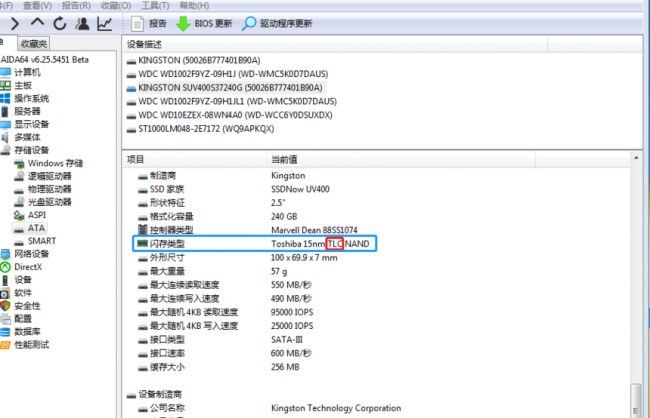Select 配置 in the tree
The width and height of the screenshot is (650, 418).
coord(16,319)
